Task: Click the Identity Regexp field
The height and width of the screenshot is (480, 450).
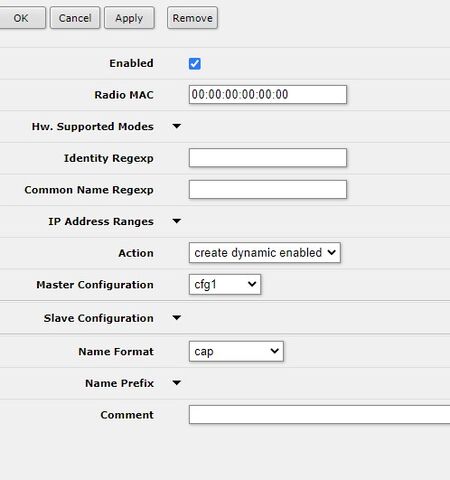Action: click(268, 158)
